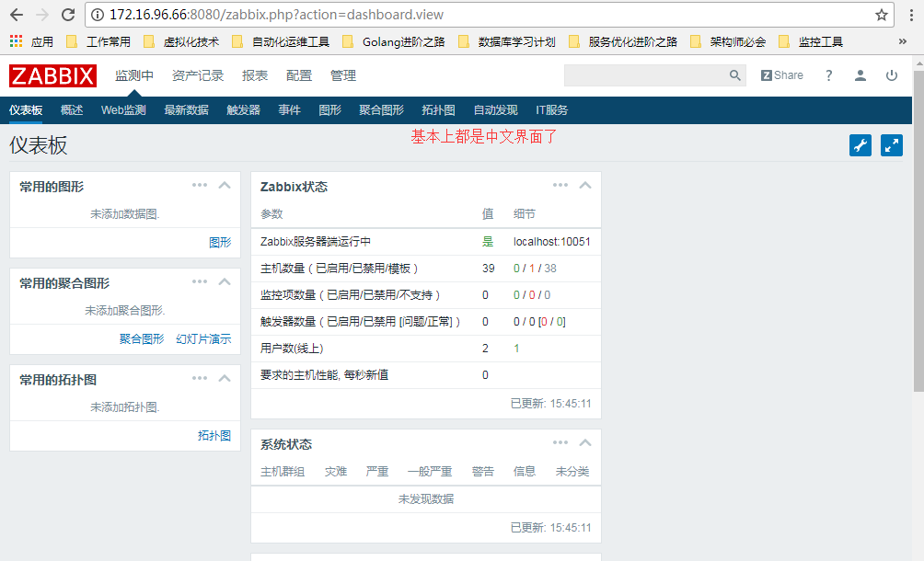Follow the 聚合图形 link in favorites widget

click(x=142, y=339)
